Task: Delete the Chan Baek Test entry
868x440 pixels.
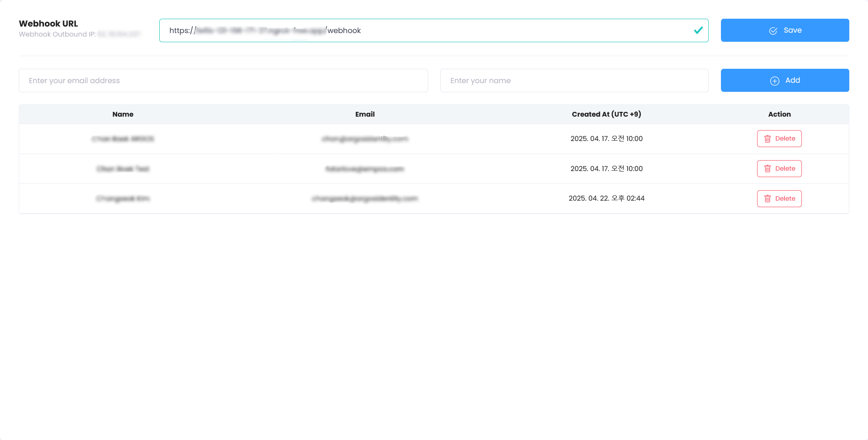Action: [x=779, y=168]
